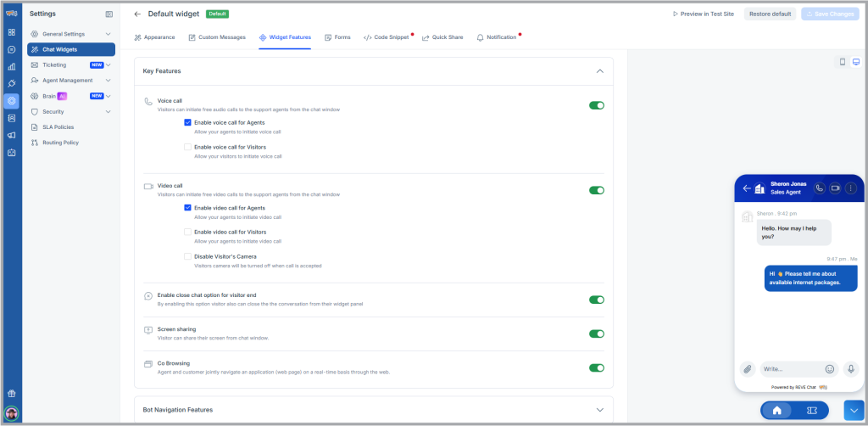Viewport: 868px width, 426px height.
Task: Click the Write message input field
Action: (790, 369)
